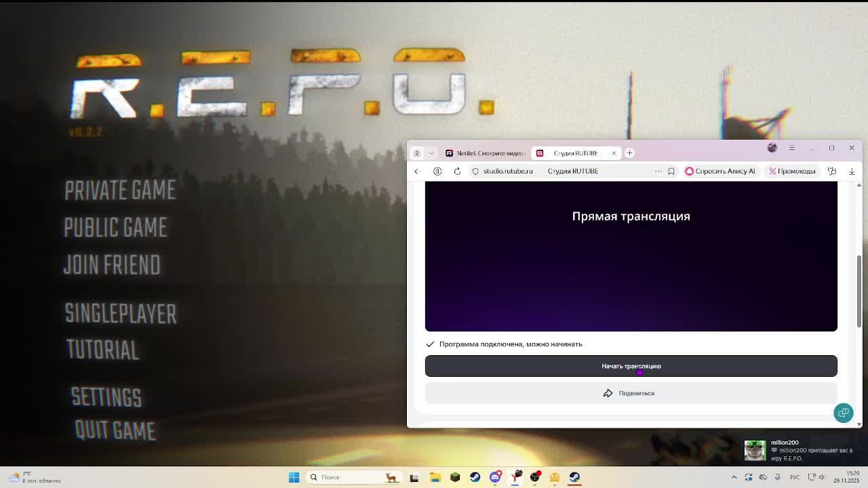Click the tab group counter showing 2
This screenshot has height=488, width=868.
click(x=417, y=153)
